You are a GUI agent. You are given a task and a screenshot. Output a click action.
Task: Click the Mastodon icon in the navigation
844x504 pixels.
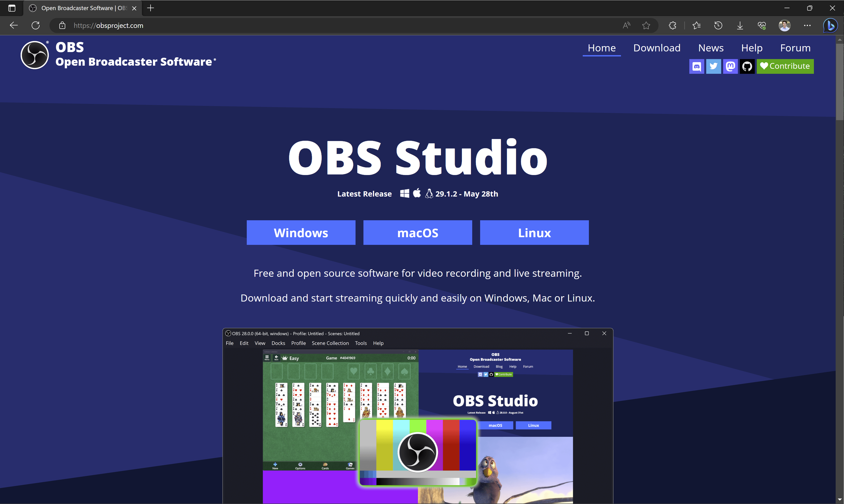[730, 66]
